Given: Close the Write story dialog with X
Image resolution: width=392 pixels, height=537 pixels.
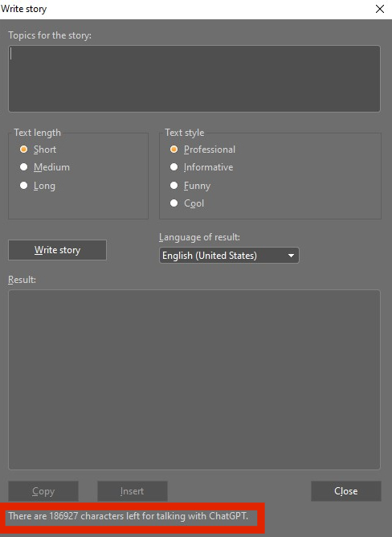Looking at the screenshot, I should pos(380,9).
